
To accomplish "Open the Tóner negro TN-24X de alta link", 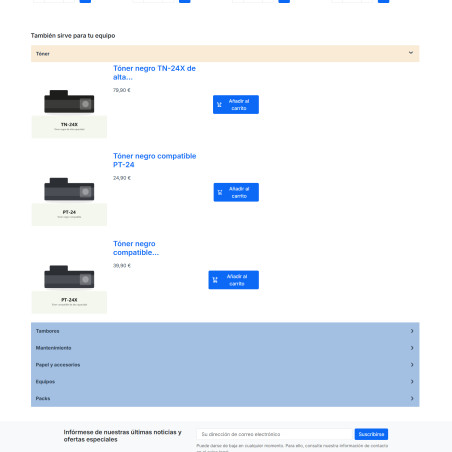I will (154, 73).
